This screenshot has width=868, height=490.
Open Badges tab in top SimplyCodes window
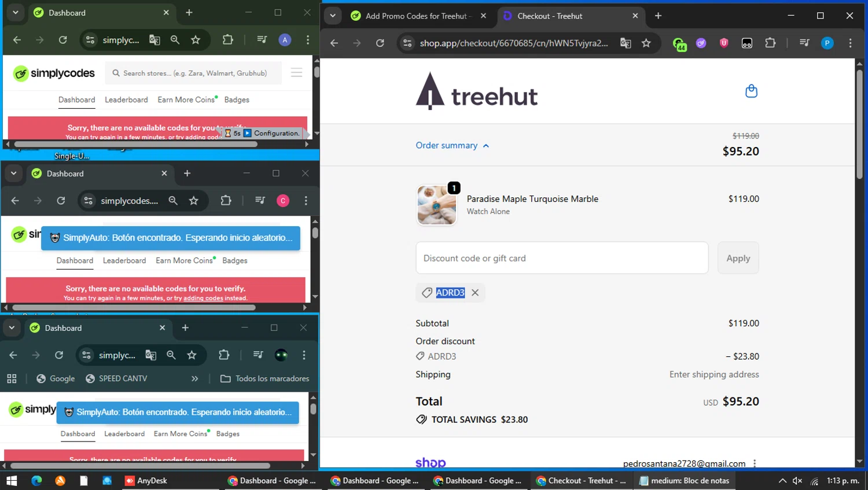coord(237,100)
